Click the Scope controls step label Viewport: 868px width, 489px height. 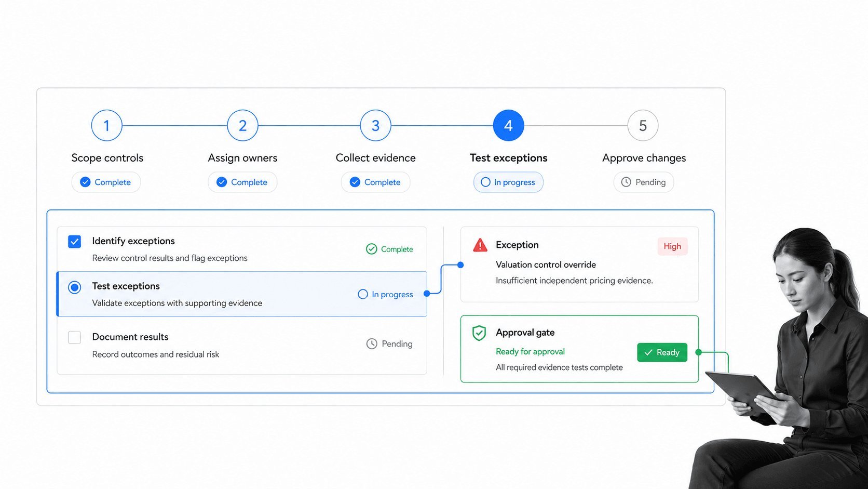[x=107, y=158]
